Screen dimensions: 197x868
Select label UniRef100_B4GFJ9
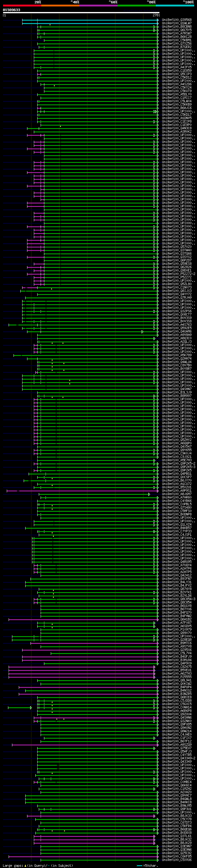click(177, 656)
